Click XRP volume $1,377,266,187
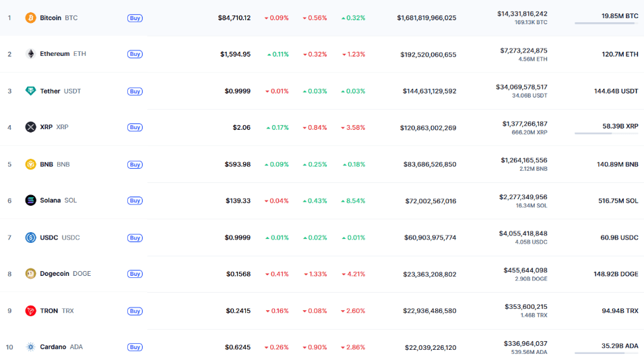This screenshot has height=362, width=644. click(525, 124)
